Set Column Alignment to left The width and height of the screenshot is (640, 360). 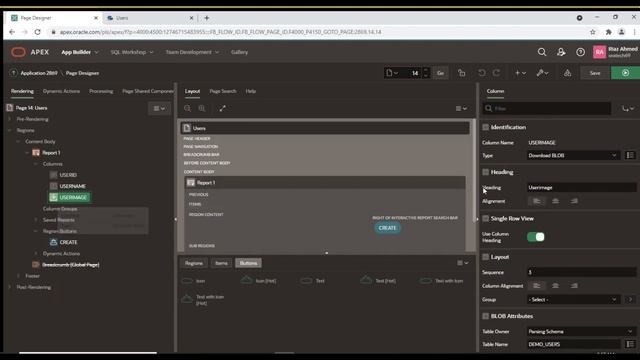tap(537, 286)
